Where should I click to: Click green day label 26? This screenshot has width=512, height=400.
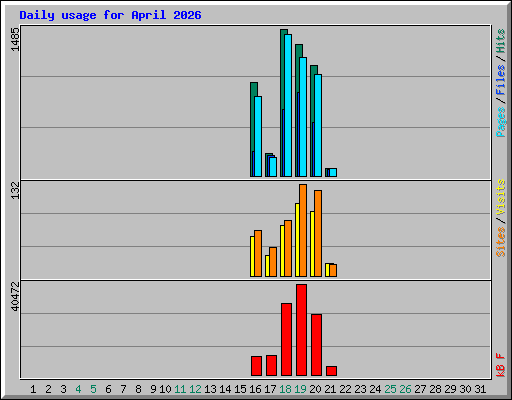pyautogui.click(x=405, y=389)
